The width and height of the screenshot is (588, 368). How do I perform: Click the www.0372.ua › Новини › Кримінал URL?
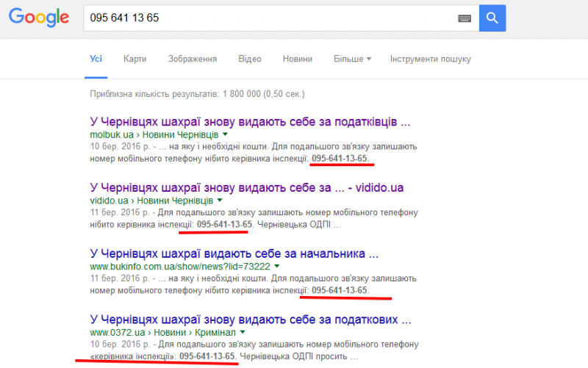(163, 333)
